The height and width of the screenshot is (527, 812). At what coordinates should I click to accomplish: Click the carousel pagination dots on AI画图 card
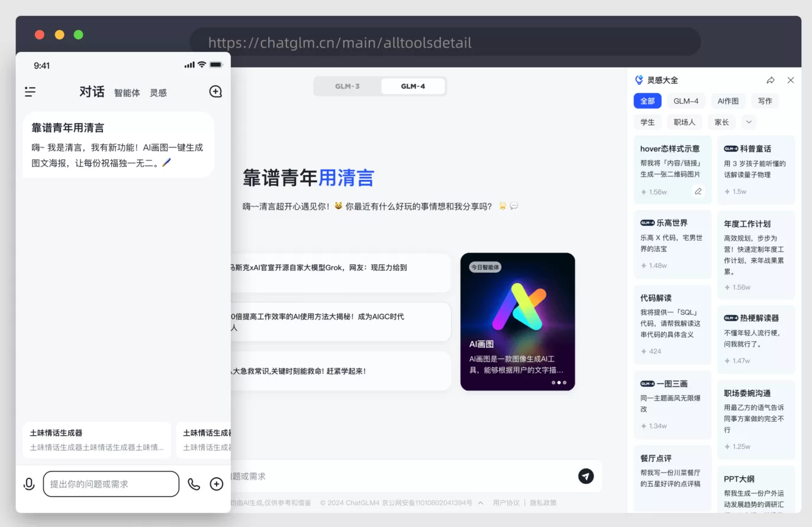[x=559, y=383]
